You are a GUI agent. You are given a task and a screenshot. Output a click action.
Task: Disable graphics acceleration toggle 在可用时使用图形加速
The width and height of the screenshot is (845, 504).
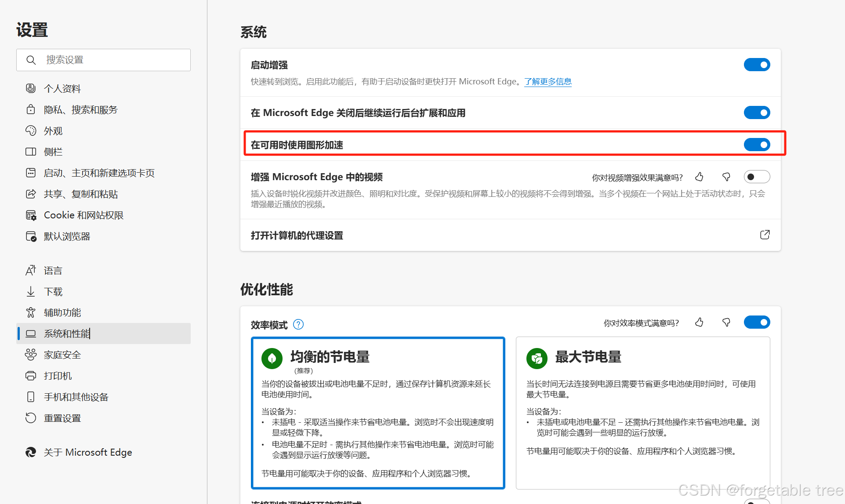coord(757,145)
